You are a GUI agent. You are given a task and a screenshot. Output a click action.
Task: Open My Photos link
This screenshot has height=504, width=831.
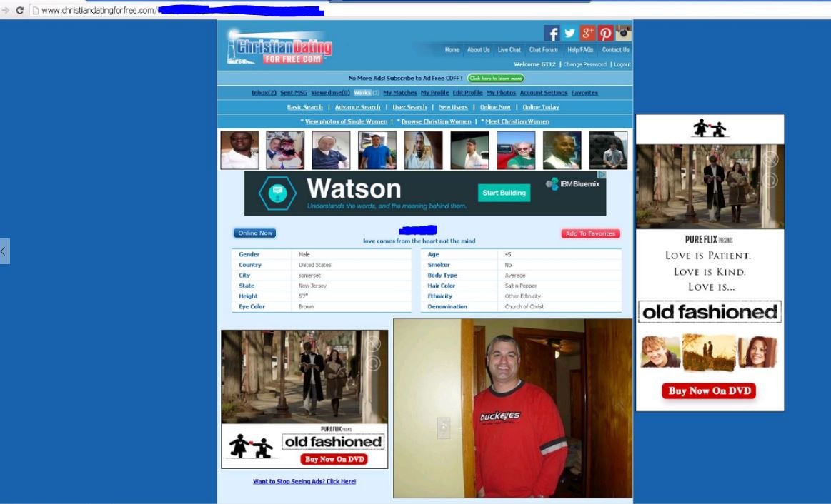[x=502, y=93]
